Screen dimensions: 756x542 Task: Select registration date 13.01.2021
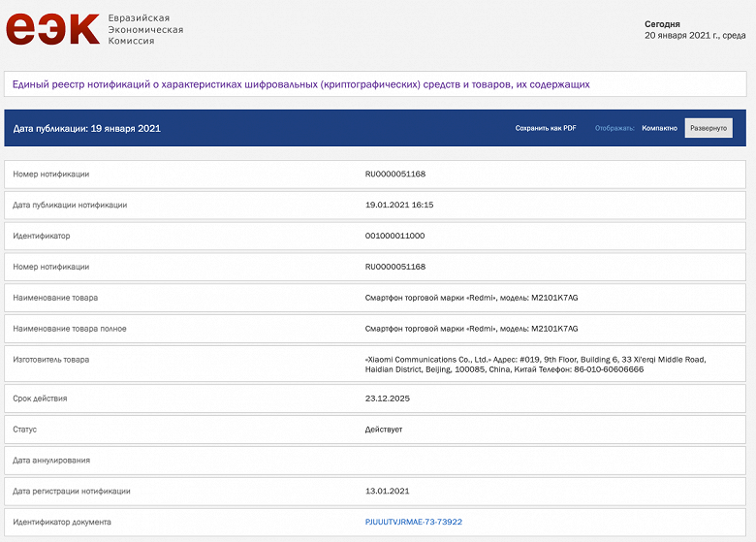pos(386,491)
